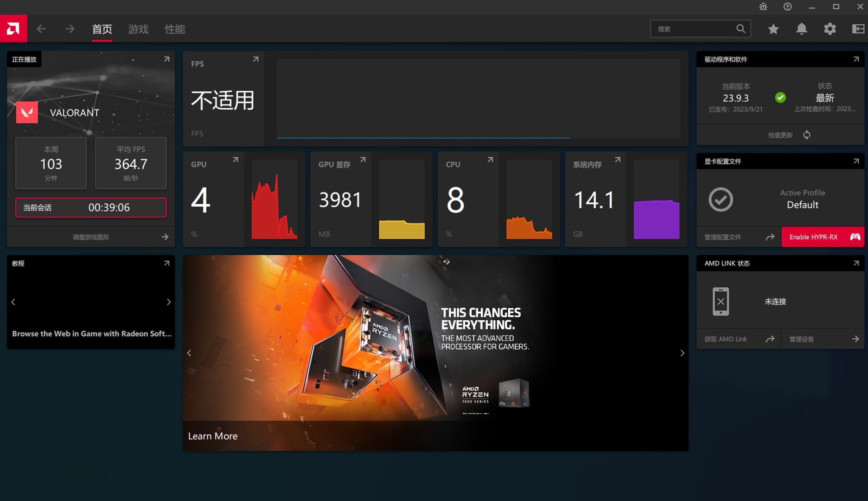This screenshot has width=868, height=501.
Task: Open the help question-mark icon
Action: coord(788,7)
